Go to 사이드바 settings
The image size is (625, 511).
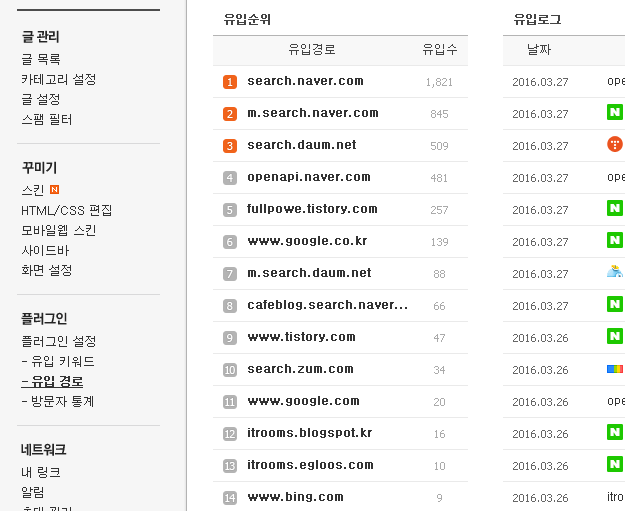click(x=45, y=251)
